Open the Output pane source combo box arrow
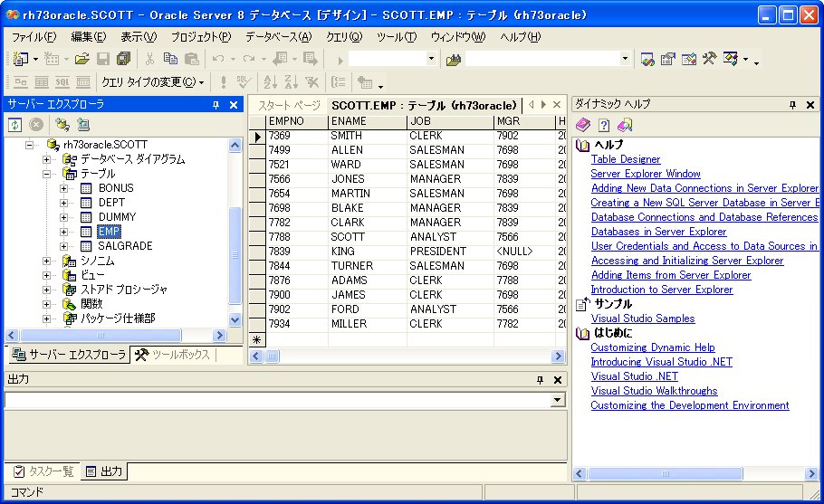Image resolution: width=824 pixels, height=504 pixels. tap(557, 401)
